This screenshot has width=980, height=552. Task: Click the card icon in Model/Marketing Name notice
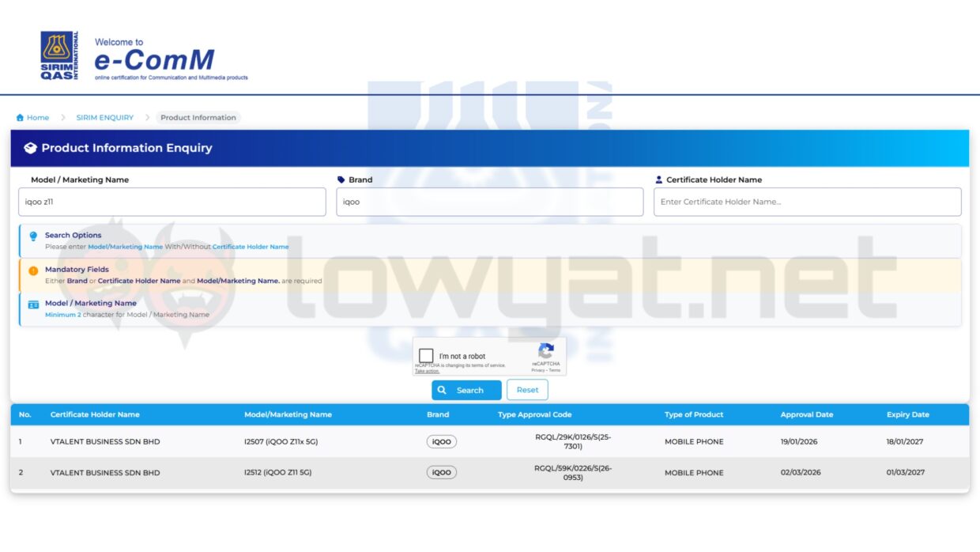(32, 304)
